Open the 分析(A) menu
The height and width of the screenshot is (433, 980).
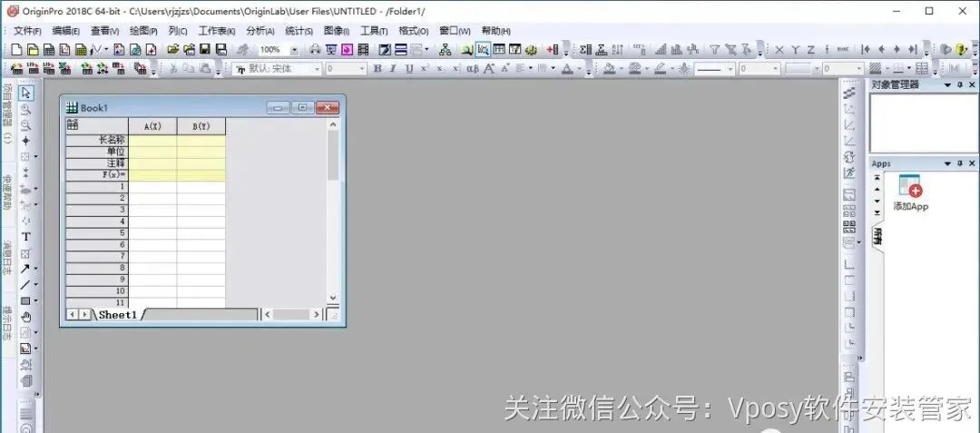pyautogui.click(x=260, y=31)
